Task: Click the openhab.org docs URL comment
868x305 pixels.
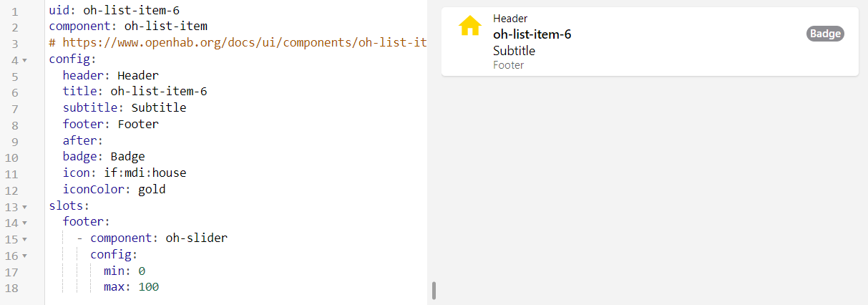Action: [x=244, y=42]
